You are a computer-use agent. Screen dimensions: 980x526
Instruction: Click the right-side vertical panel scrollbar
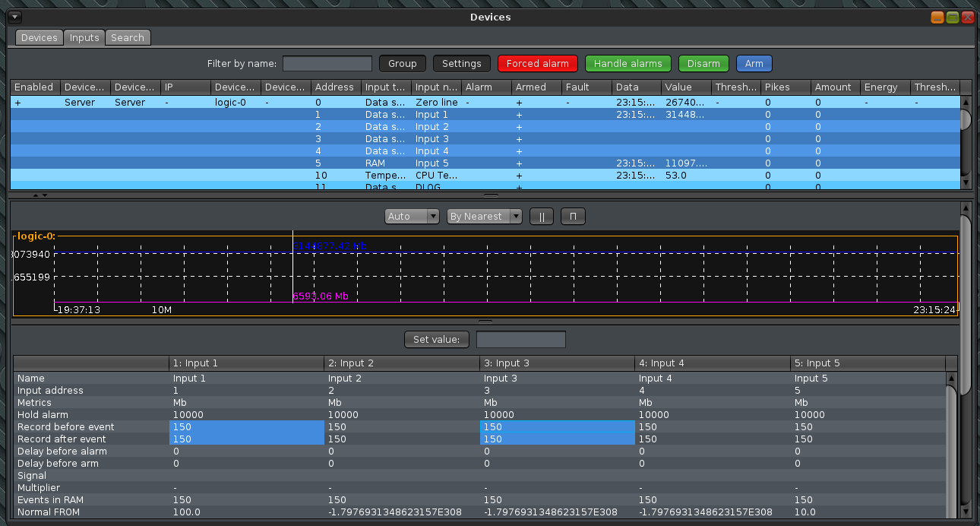966,304
